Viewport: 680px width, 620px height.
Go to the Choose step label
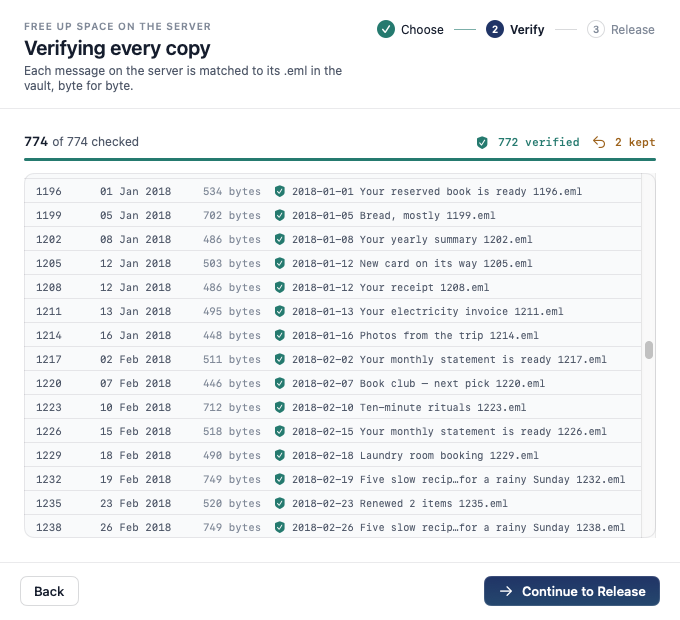422,29
